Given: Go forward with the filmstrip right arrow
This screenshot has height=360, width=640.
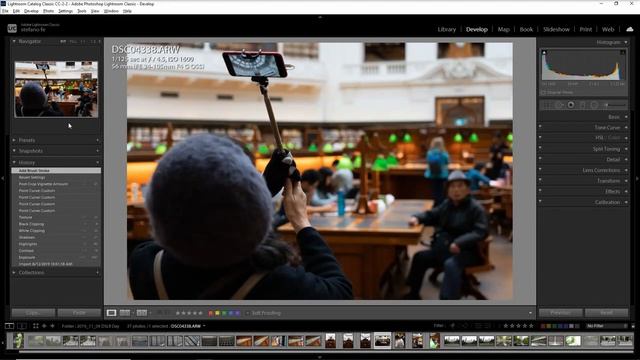Looking at the screenshot, I should (52, 326).
